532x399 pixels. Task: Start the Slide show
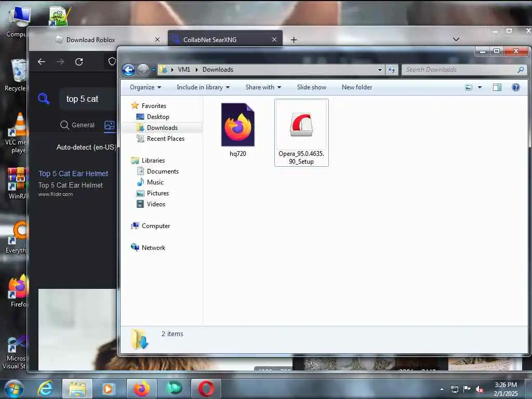tap(312, 87)
